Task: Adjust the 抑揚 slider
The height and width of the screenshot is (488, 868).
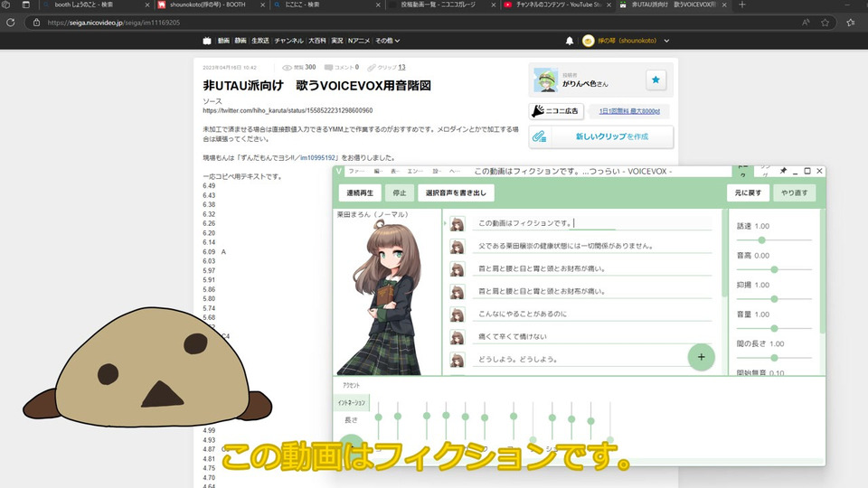Action: [x=774, y=299]
